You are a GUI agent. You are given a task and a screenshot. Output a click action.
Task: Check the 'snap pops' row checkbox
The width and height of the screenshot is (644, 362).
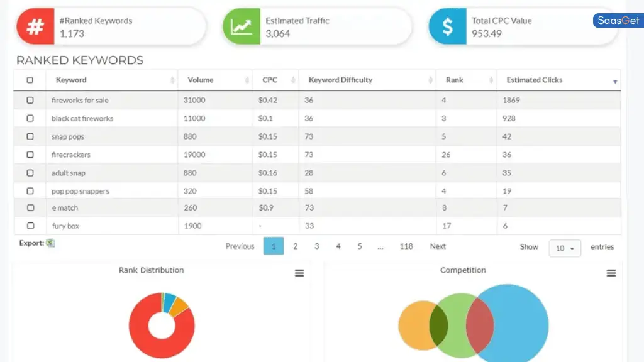[x=30, y=136]
